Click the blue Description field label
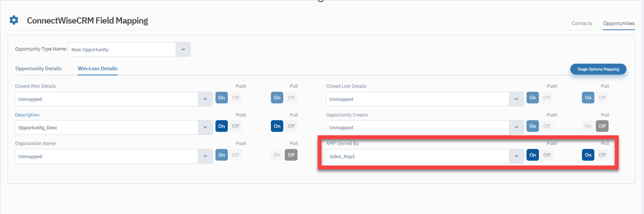 point(27,115)
